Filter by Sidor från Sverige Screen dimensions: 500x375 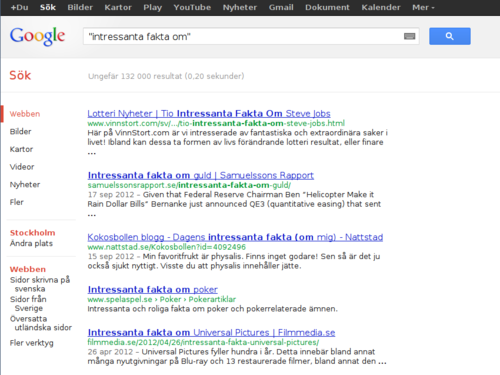coord(28,303)
